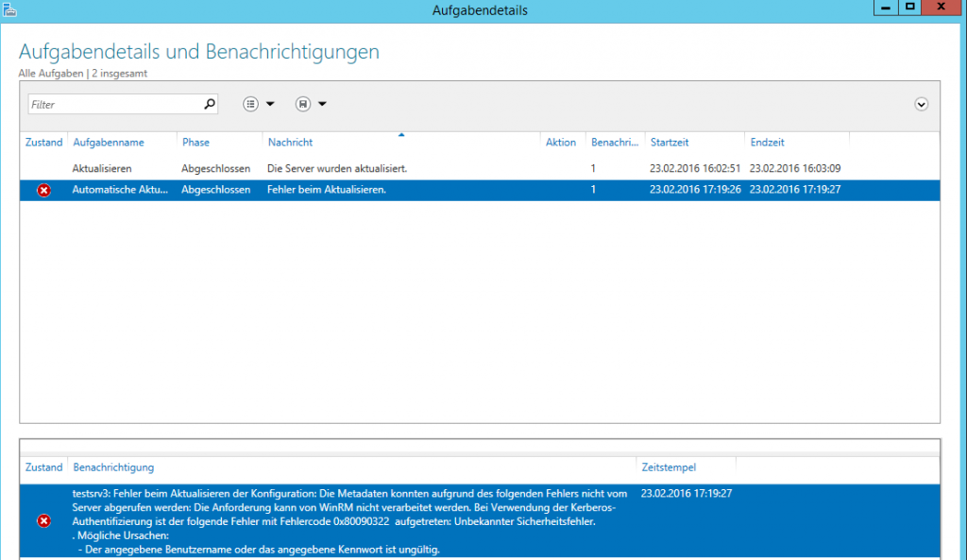
Task: Expand the dropdown arrow next to save icon
Action: pos(322,104)
